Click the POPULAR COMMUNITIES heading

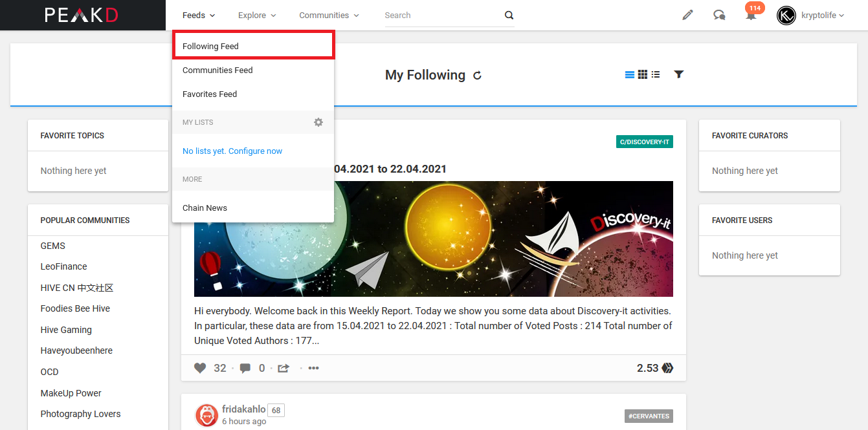click(85, 220)
